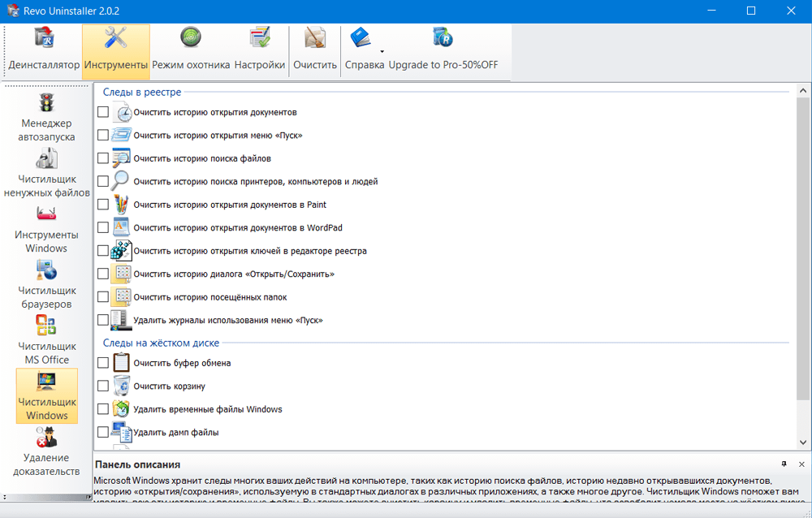Image resolution: width=812 pixels, height=518 pixels.
Task: Click clock icon for document history
Action: click(x=122, y=112)
